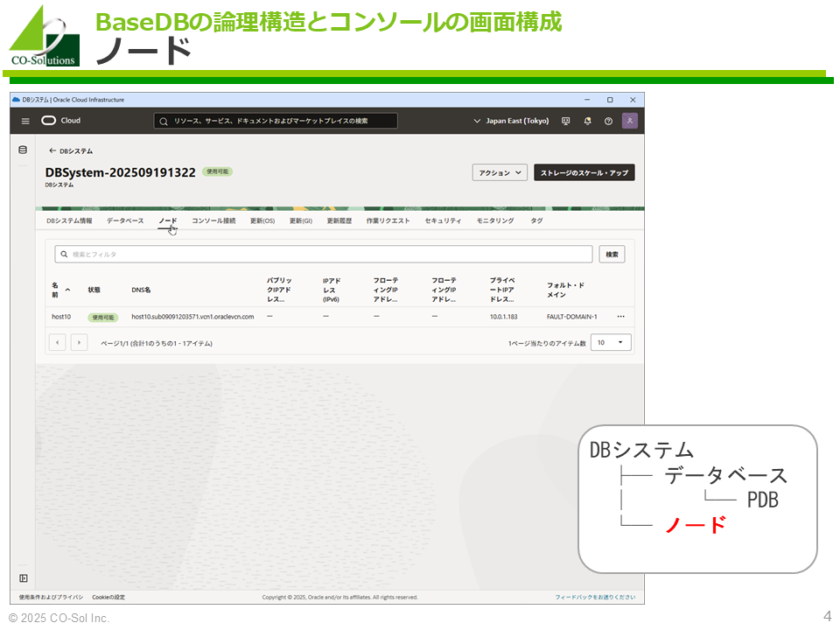Click the 状態 column header
This screenshot has height=630, width=840.
94,290
